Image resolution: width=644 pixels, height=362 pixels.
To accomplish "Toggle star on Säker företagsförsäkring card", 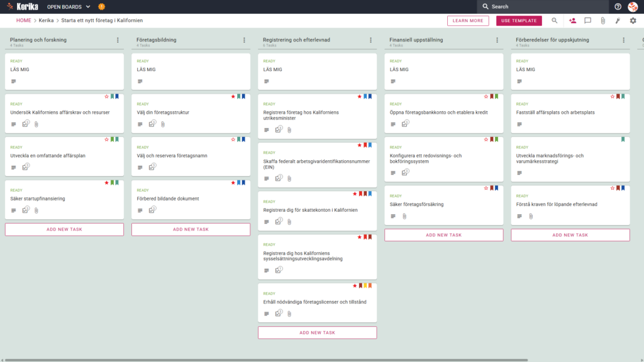I will (486, 188).
